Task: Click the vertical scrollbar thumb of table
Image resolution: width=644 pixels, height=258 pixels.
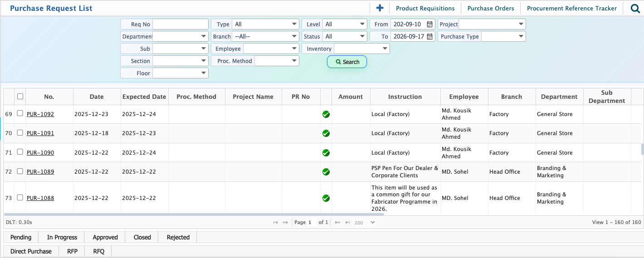Action: click(x=642, y=149)
